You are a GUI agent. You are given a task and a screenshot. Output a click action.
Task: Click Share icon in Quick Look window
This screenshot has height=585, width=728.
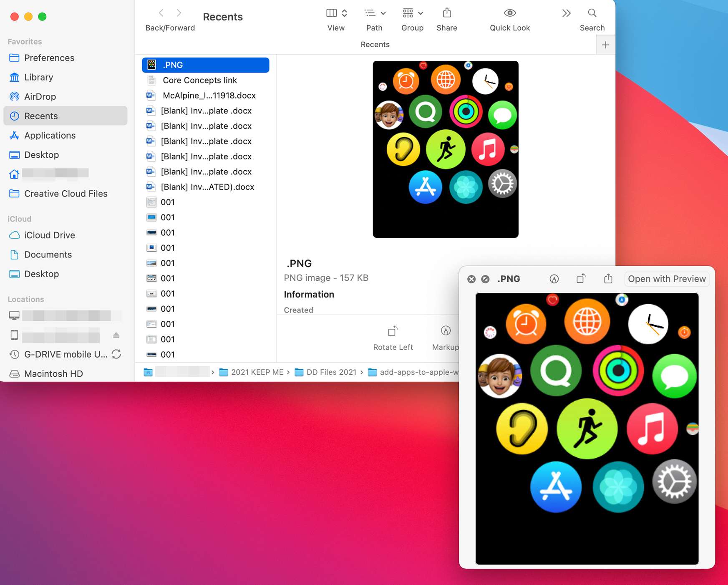point(608,278)
